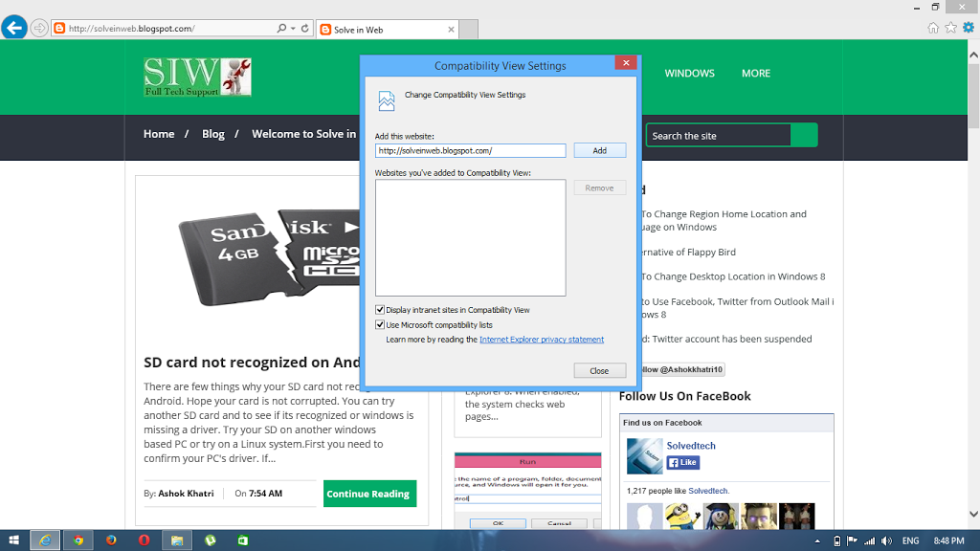Click Continue Reading on SD card post

point(368,494)
